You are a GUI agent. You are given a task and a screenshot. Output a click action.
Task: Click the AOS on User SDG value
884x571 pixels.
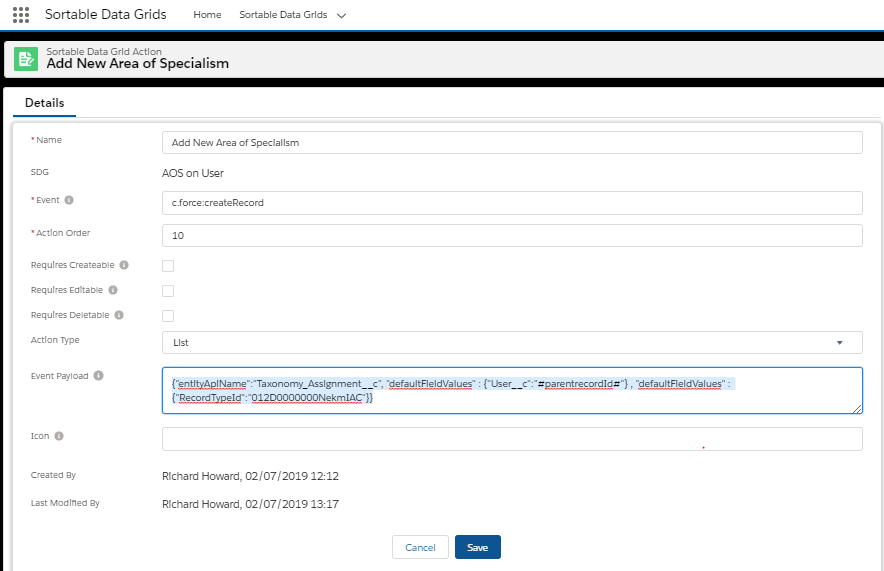[193, 174]
